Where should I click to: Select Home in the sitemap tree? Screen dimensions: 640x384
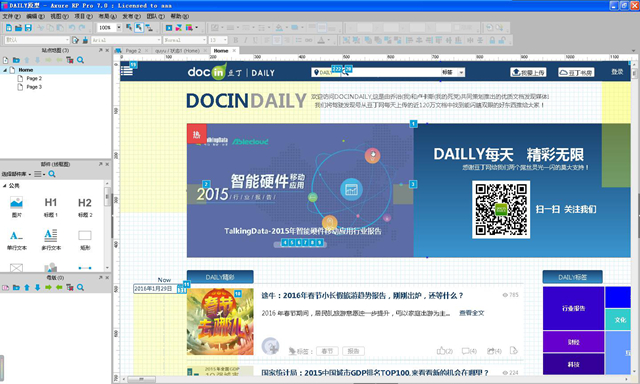pos(26,70)
